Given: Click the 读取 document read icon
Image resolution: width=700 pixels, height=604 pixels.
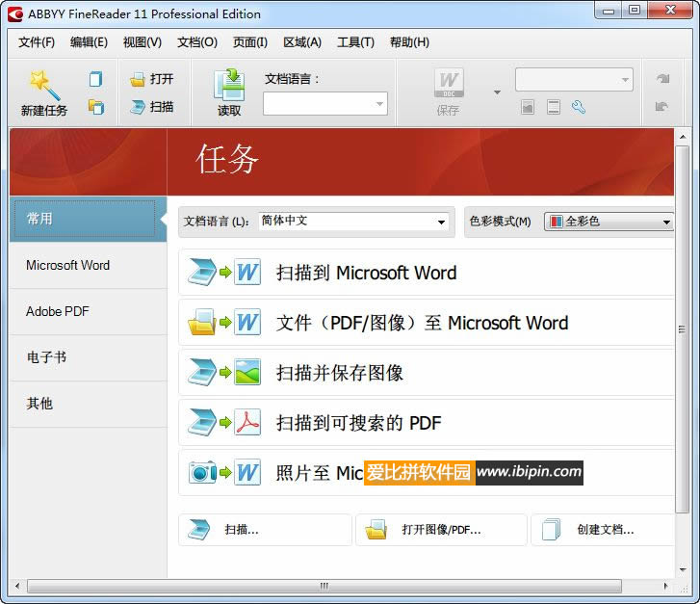Looking at the screenshot, I should [x=229, y=85].
